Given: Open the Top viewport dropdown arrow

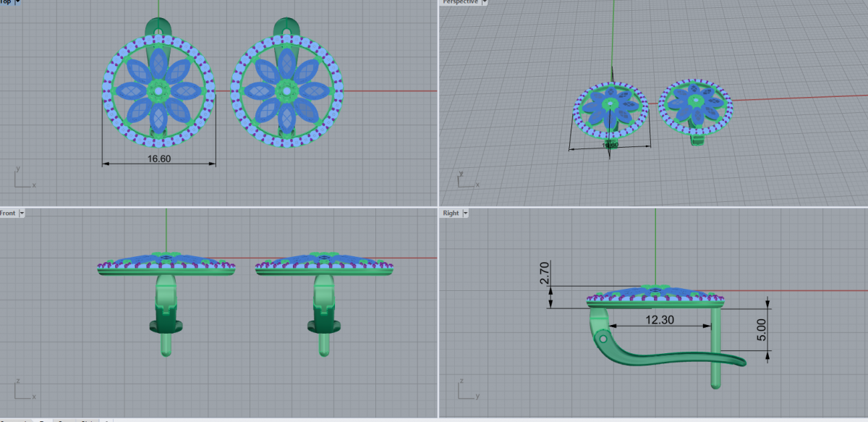Looking at the screenshot, I should [17, 2].
